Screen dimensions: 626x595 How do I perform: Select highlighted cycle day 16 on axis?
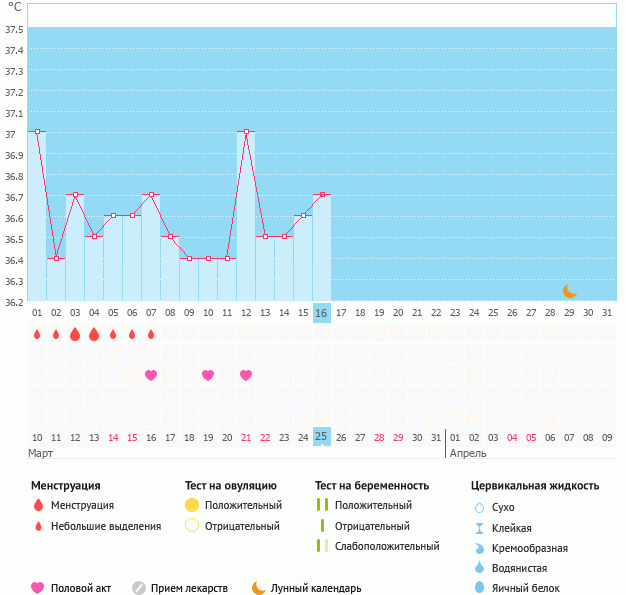click(x=321, y=313)
